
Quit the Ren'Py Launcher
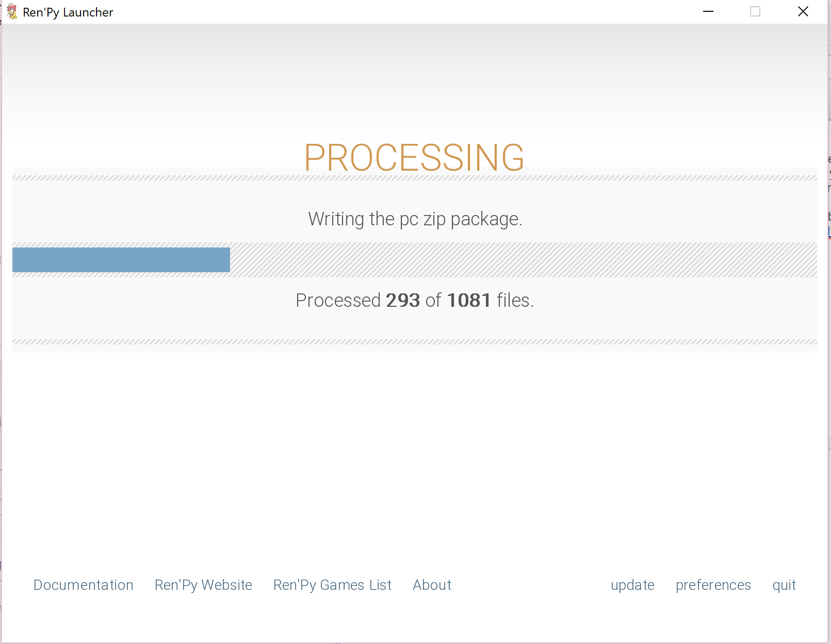pos(784,585)
